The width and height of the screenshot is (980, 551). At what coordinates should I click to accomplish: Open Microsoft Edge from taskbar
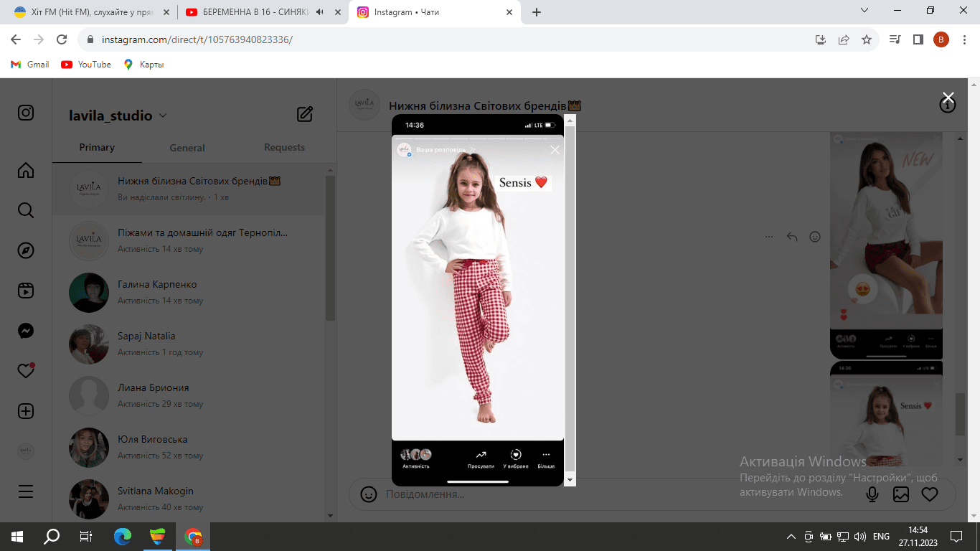[123, 536]
